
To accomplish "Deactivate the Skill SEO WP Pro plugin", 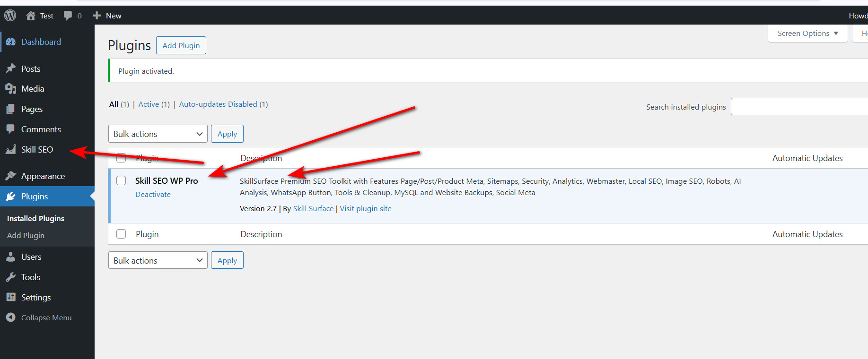I will click(153, 195).
